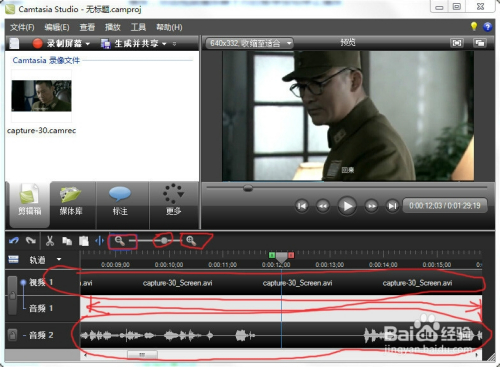Click the zoom out magnifier icon
Screen dimensions: 500x367
119,241
